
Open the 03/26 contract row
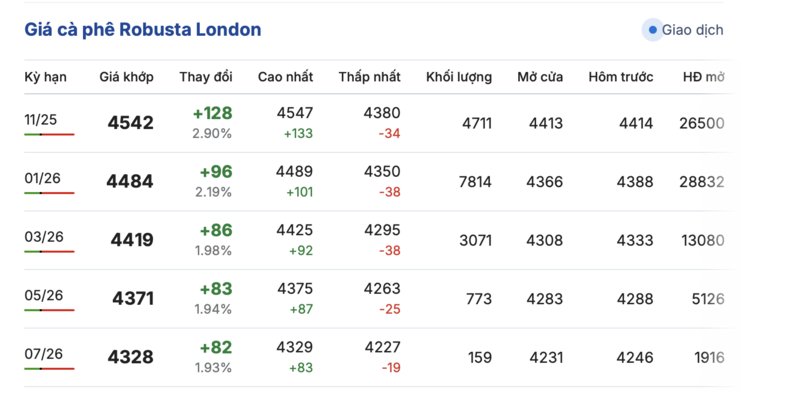(x=42, y=237)
